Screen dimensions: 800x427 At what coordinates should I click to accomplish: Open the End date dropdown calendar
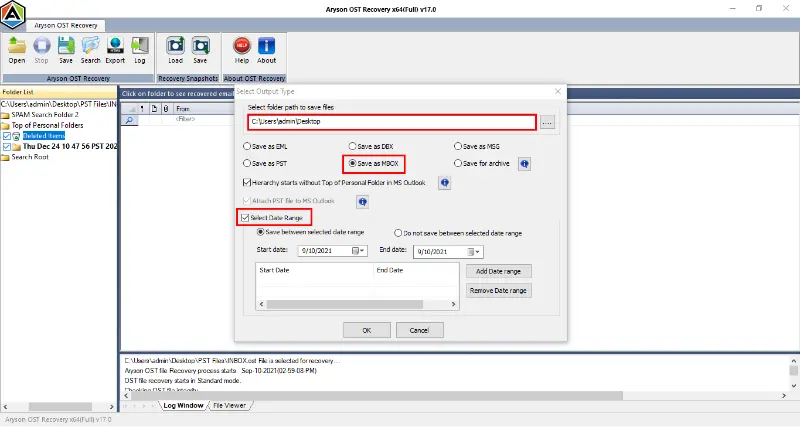474,252
